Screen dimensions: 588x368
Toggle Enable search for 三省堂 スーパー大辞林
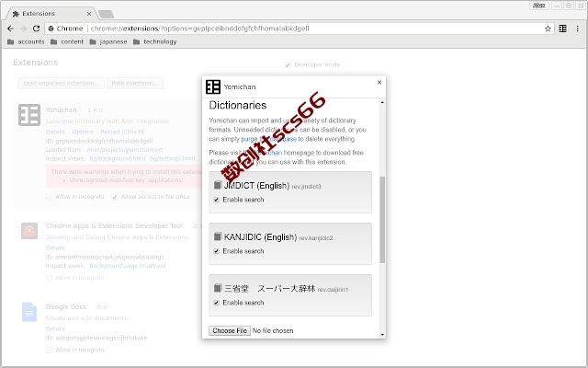[217, 303]
